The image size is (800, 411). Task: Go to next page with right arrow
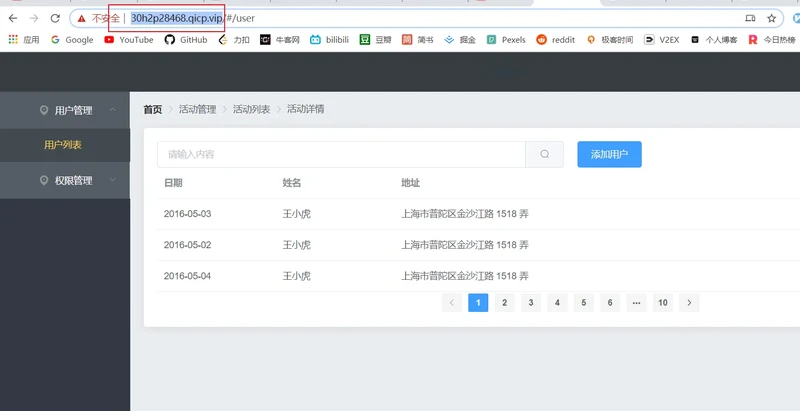[689, 302]
